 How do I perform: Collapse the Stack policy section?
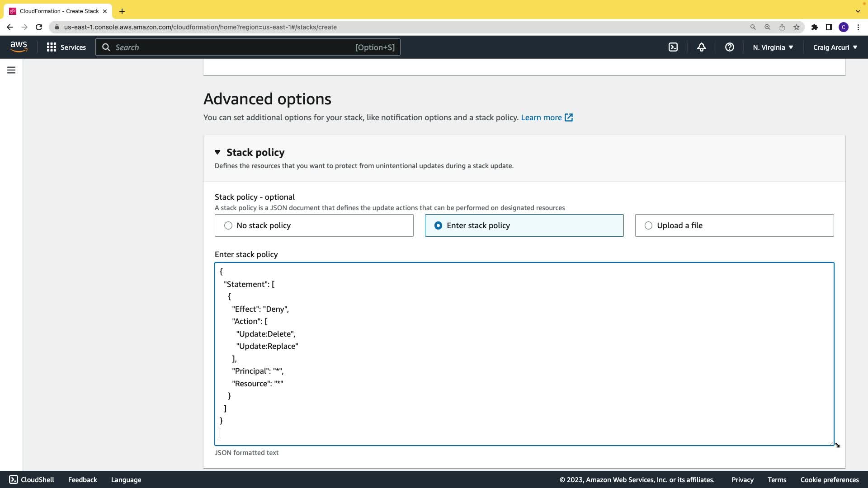217,152
